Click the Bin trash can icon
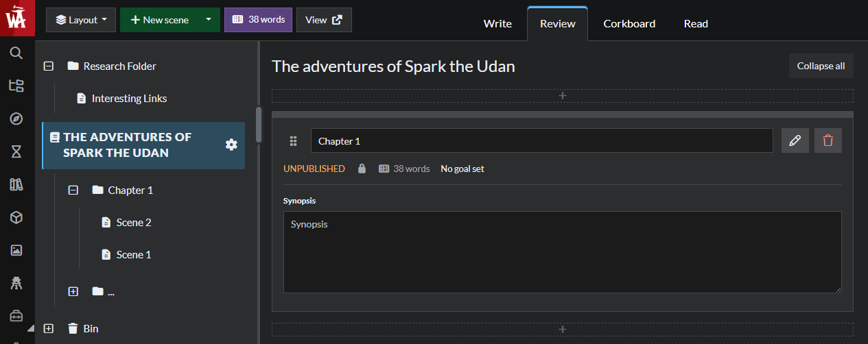The image size is (868, 344). pos(73,329)
